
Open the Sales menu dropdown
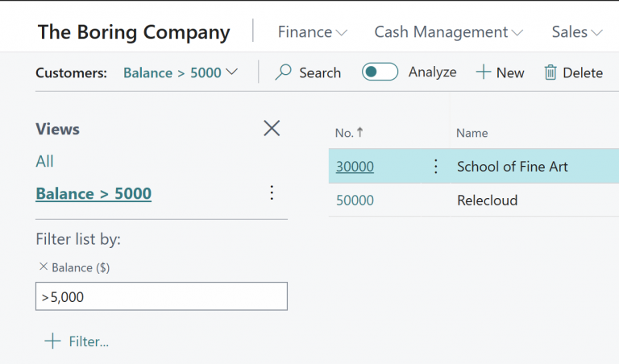(577, 32)
